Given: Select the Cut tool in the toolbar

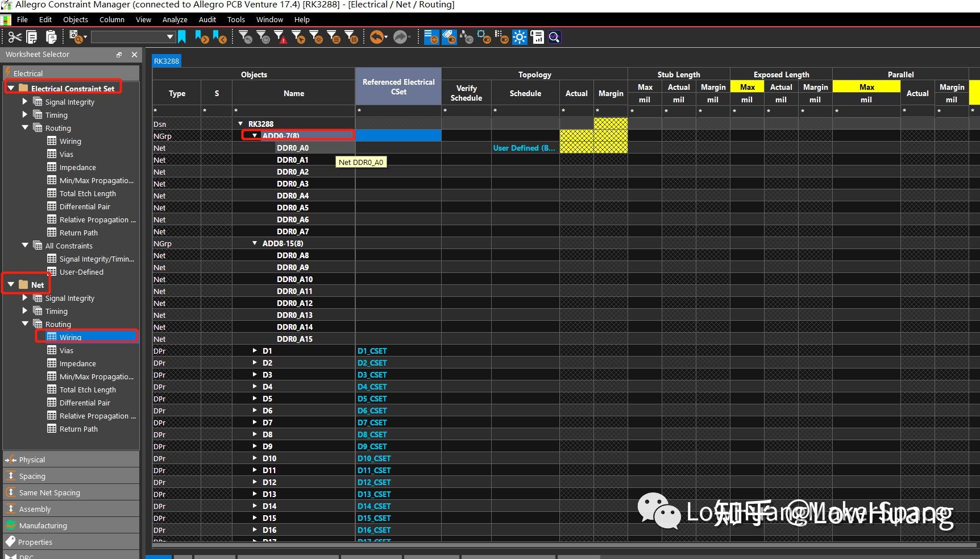Looking at the screenshot, I should (x=14, y=36).
